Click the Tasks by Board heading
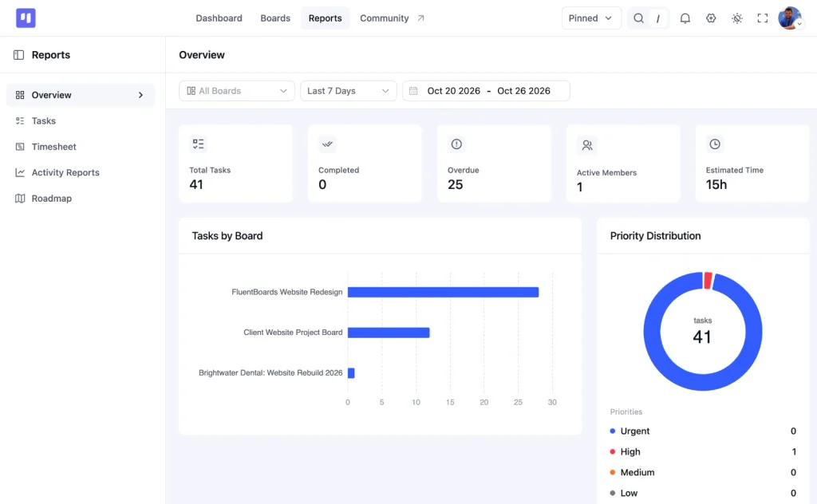The image size is (817, 504). [227, 236]
